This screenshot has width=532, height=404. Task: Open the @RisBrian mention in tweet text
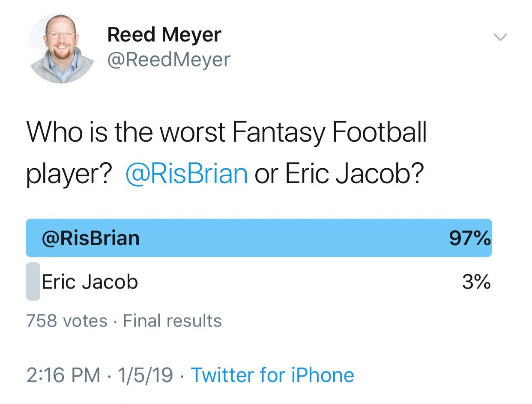pos(187,174)
